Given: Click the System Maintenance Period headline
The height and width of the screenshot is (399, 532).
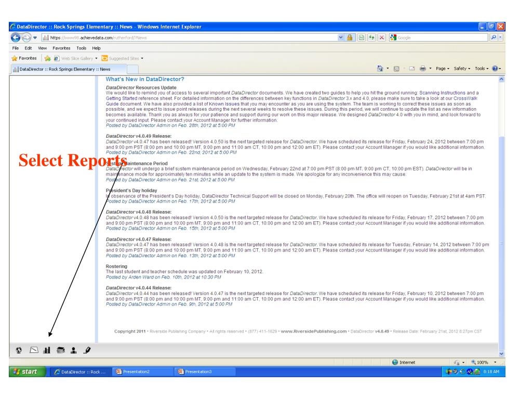Looking at the screenshot, I should (x=137, y=164).
